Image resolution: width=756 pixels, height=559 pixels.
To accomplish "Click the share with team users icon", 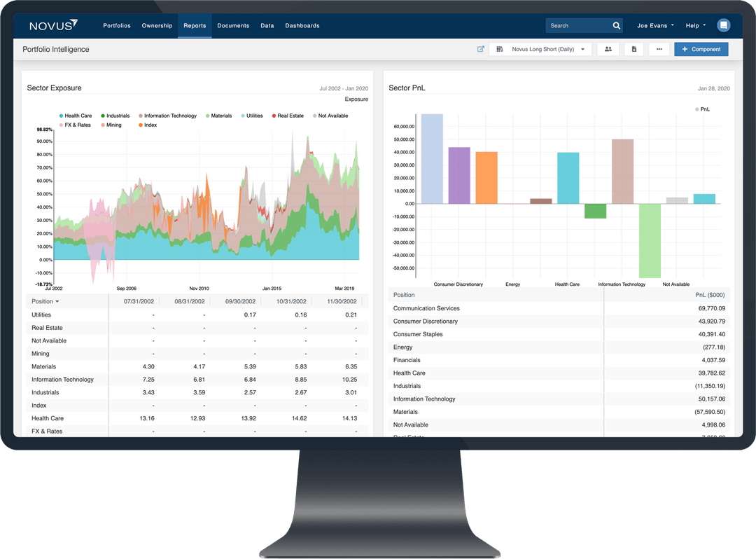I will pos(608,49).
